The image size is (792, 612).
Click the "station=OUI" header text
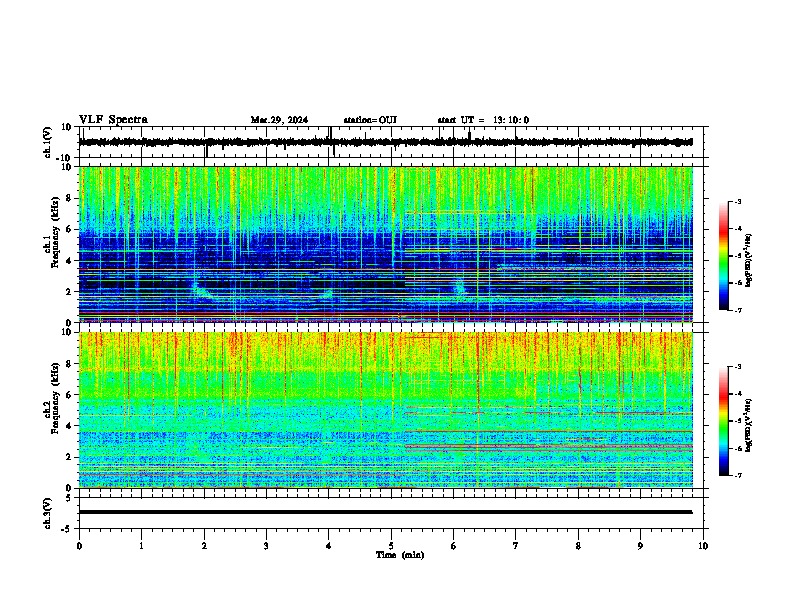(370, 120)
